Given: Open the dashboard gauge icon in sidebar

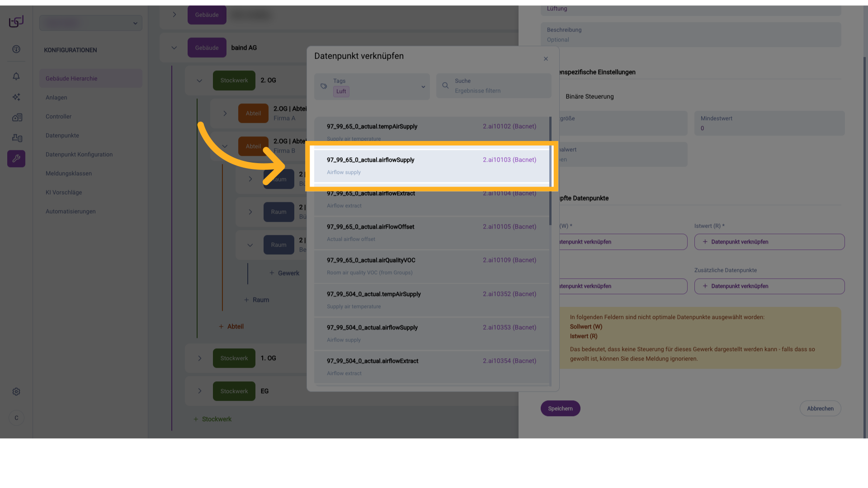Looking at the screenshot, I should point(16,49).
